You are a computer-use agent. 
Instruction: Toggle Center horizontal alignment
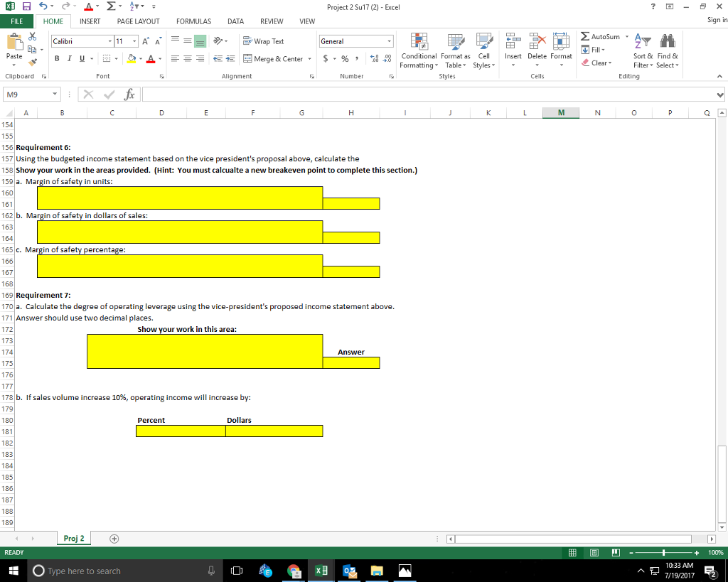click(188, 58)
